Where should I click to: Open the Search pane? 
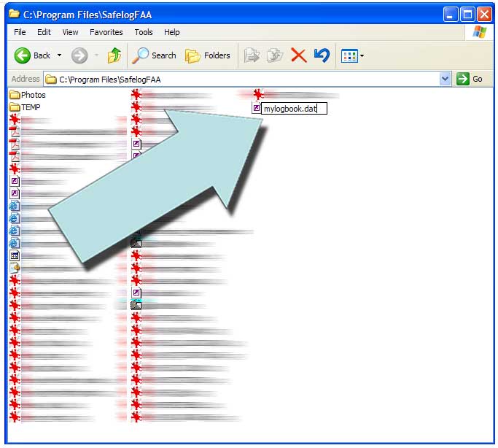pyautogui.click(x=154, y=55)
